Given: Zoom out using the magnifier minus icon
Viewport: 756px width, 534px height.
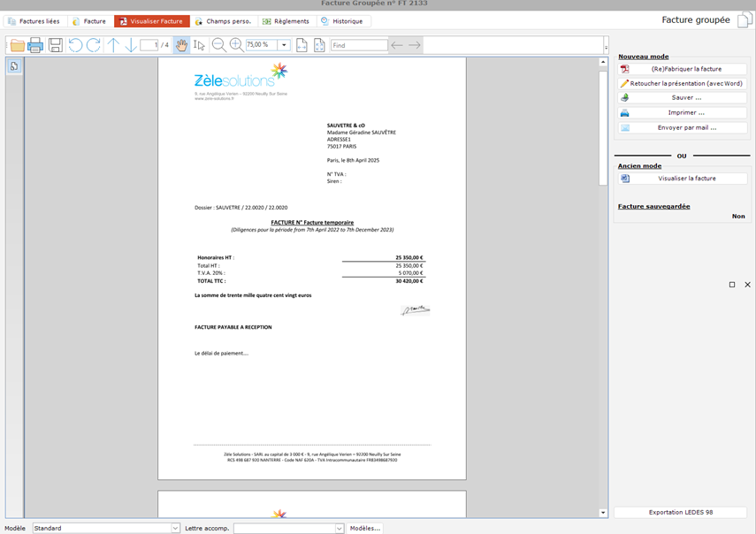Looking at the screenshot, I should (x=218, y=45).
